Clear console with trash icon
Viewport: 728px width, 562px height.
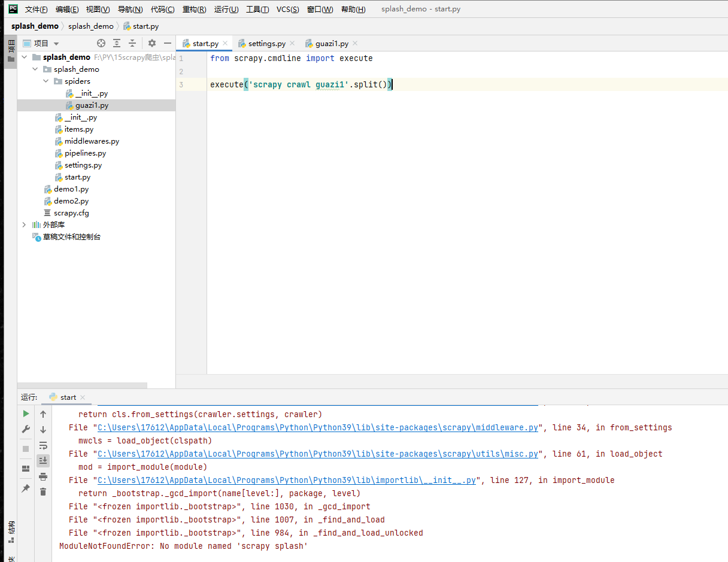coord(43,491)
